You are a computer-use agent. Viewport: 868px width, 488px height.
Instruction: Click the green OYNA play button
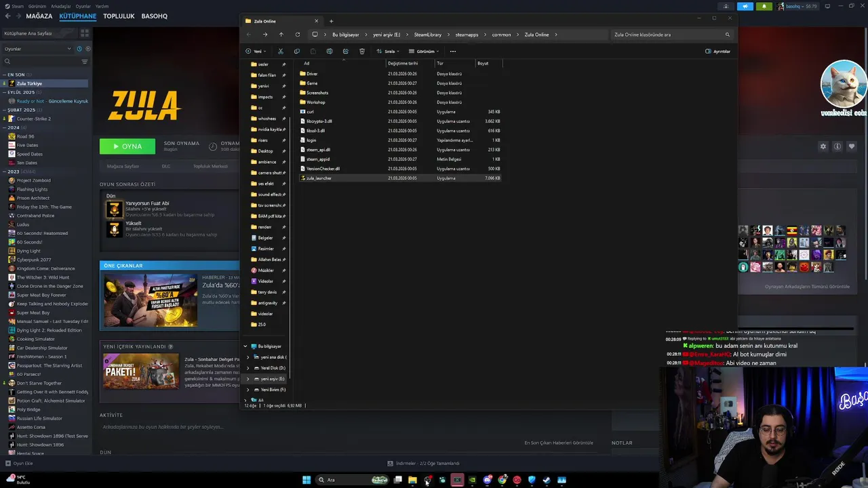click(127, 146)
